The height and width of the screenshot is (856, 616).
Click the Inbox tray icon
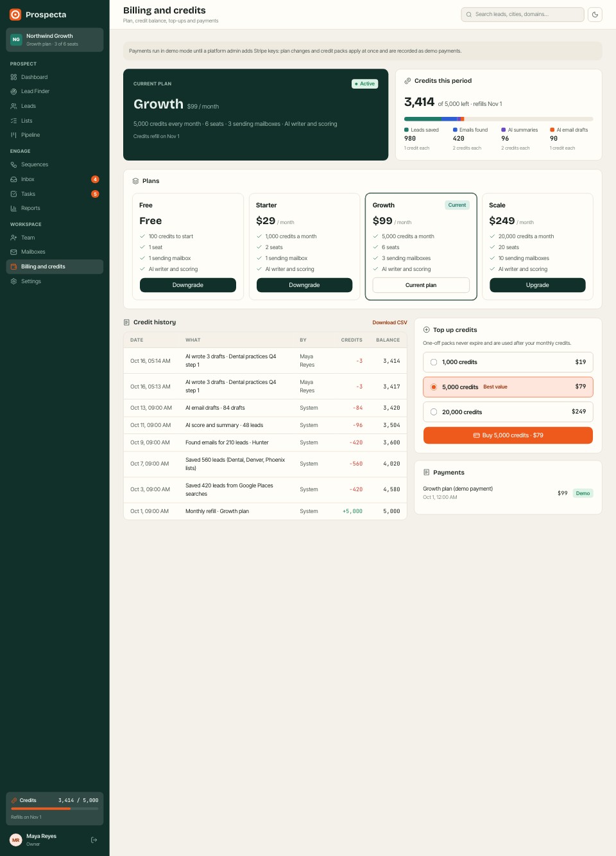coord(13,179)
